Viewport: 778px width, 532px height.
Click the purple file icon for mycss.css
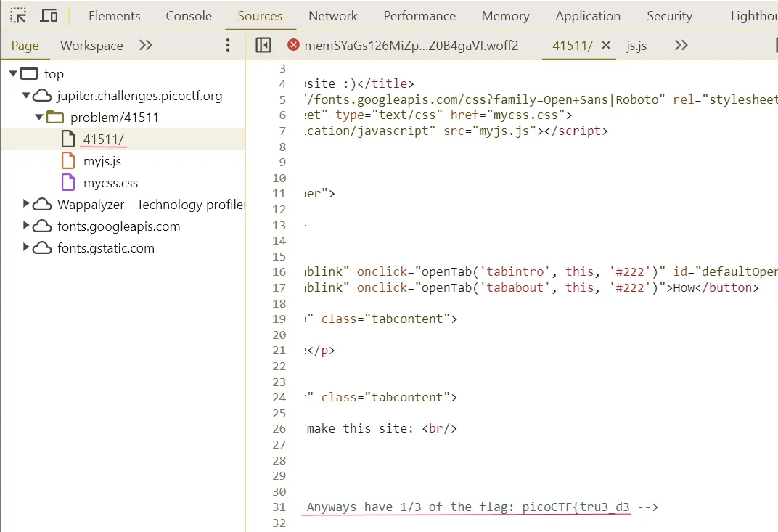(x=68, y=183)
